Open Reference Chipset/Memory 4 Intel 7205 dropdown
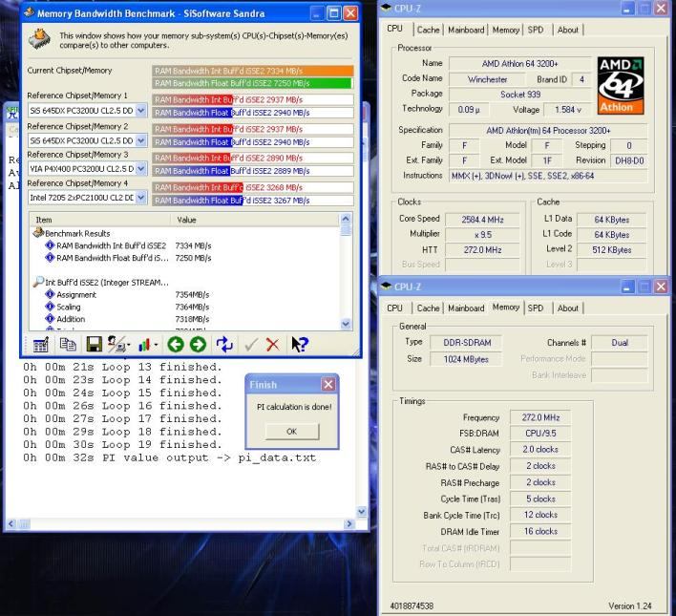Screen dimensions: 676x616 coord(141,198)
